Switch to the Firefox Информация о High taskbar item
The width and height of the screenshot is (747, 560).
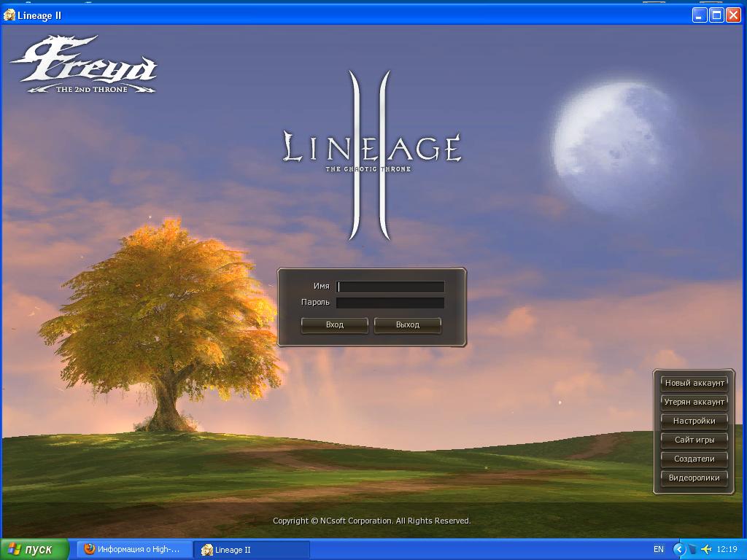[x=135, y=550]
